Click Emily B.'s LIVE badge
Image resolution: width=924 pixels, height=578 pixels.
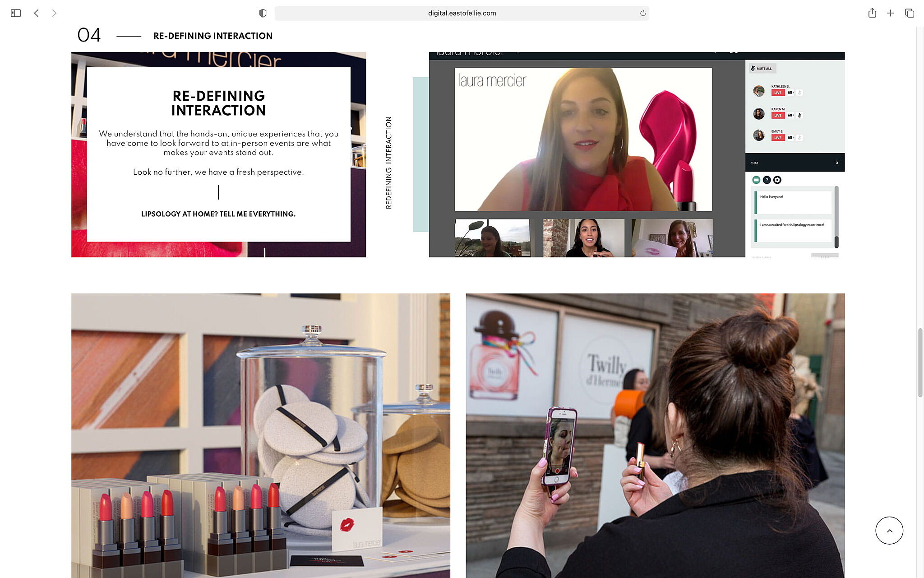point(778,138)
